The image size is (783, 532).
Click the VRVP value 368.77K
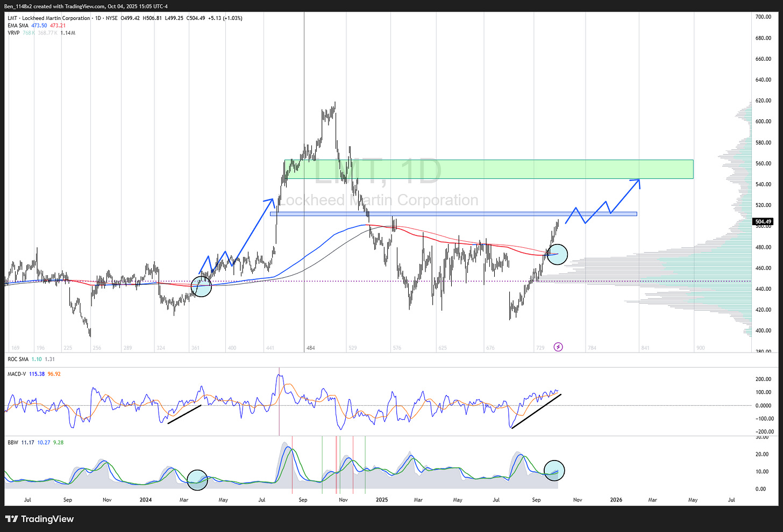tap(48, 33)
